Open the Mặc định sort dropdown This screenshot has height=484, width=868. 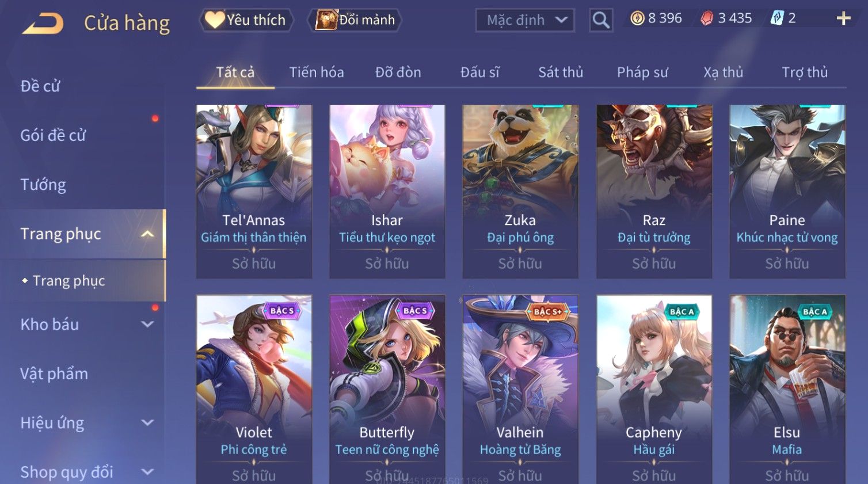pos(525,20)
